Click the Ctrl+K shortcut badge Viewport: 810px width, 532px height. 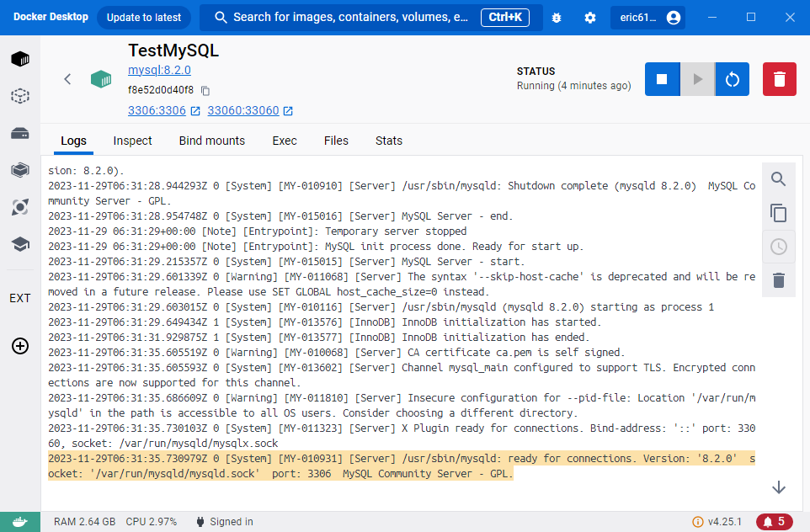pyautogui.click(x=505, y=18)
